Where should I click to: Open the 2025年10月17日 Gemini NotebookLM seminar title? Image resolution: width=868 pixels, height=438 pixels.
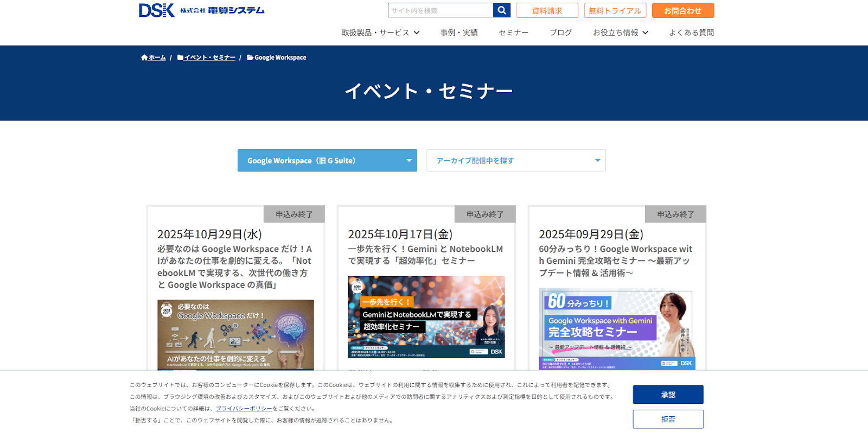[x=426, y=255]
